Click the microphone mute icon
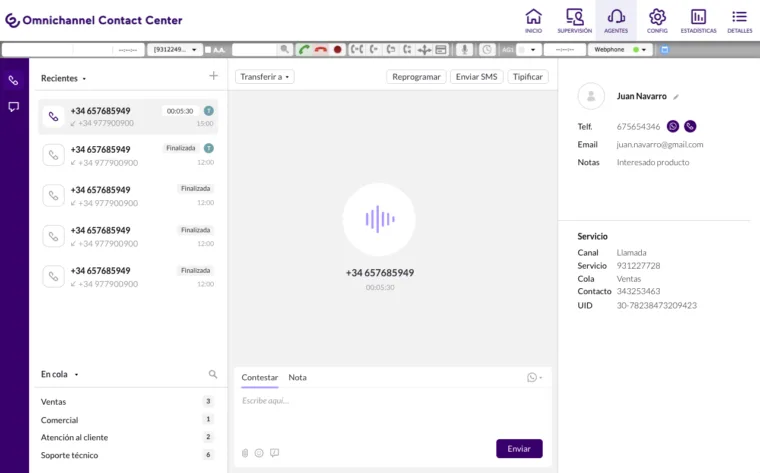The height and width of the screenshot is (473, 760). pos(464,49)
